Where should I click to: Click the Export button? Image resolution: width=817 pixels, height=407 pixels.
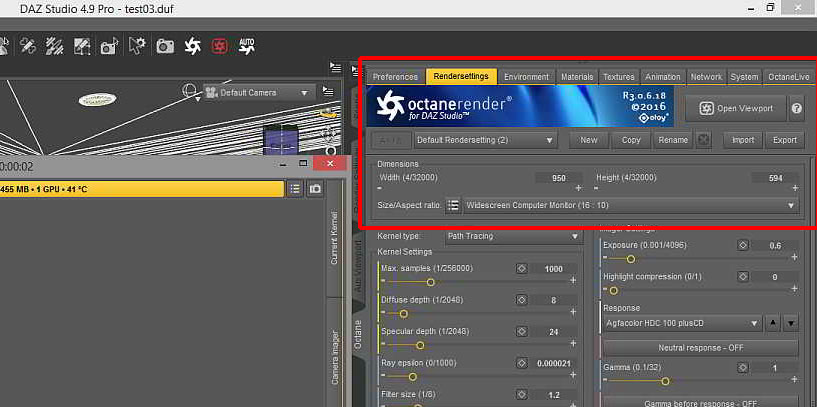785,140
